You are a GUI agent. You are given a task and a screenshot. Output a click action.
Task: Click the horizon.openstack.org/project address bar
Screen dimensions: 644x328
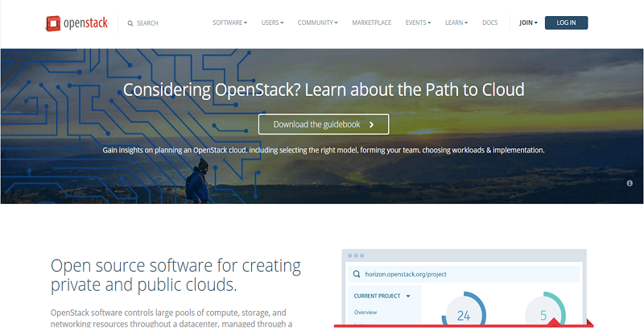pyautogui.click(x=464, y=274)
